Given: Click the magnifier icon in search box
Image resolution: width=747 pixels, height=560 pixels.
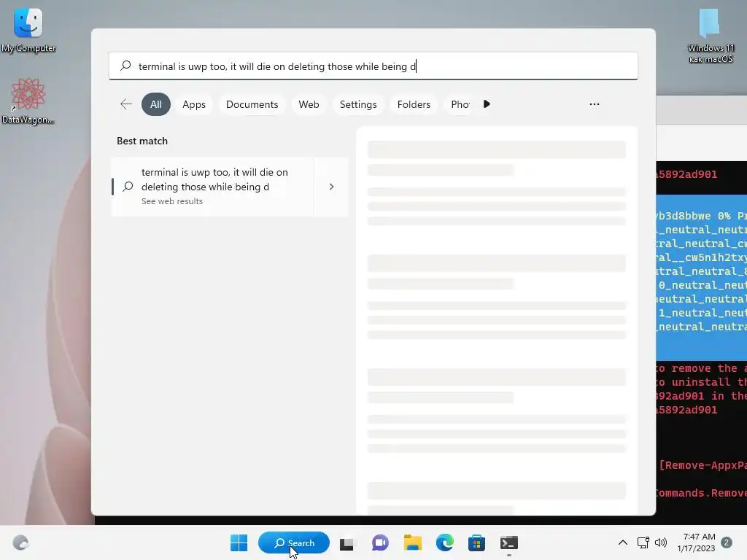Looking at the screenshot, I should point(125,66).
